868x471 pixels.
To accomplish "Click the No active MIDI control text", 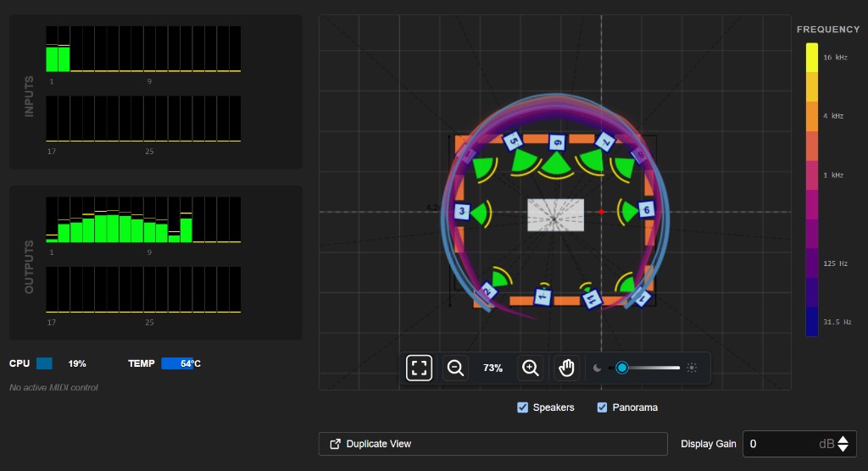I will pos(53,387).
